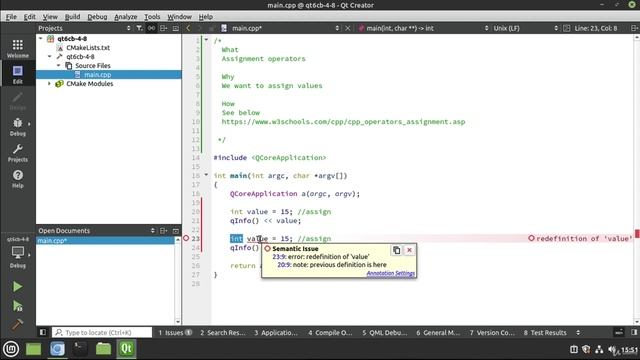Open the Window menu
This screenshot has height=360, width=640.
(x=179, y=17)
